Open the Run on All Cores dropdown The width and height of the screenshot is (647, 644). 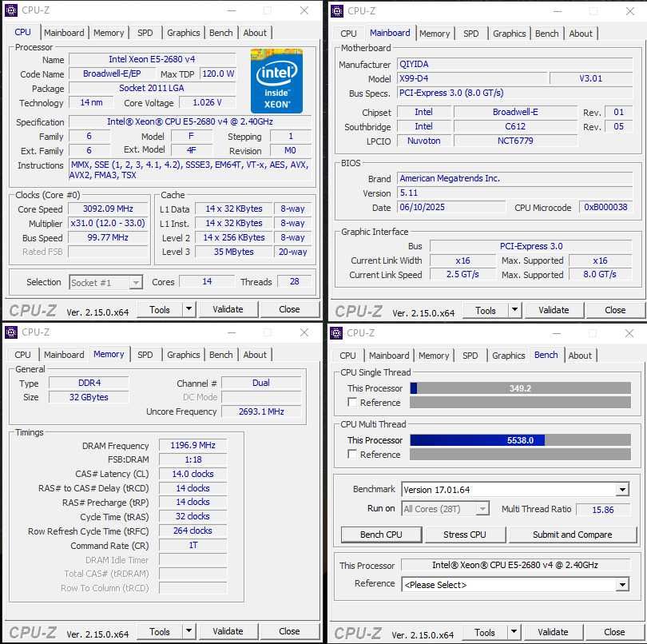446,509
